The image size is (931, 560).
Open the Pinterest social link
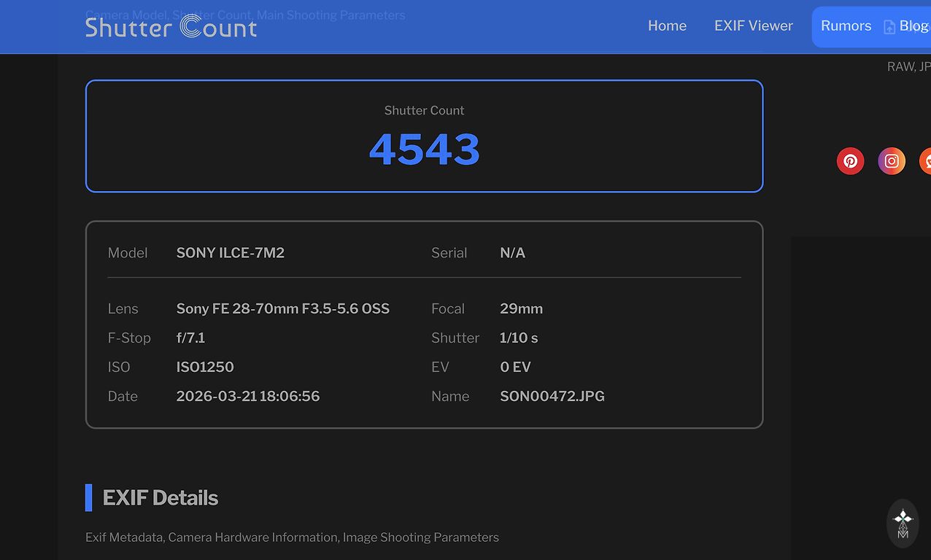[850, 161]
